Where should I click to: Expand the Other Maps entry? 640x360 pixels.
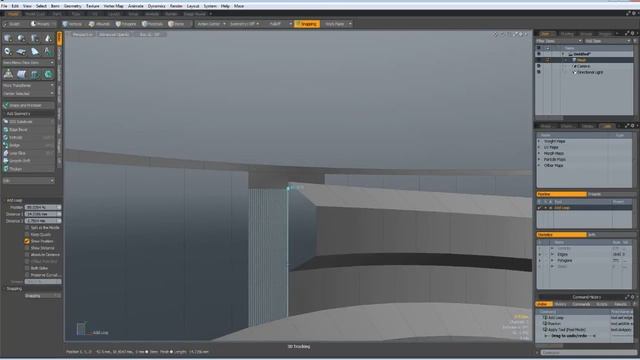(x=539, y=165)
